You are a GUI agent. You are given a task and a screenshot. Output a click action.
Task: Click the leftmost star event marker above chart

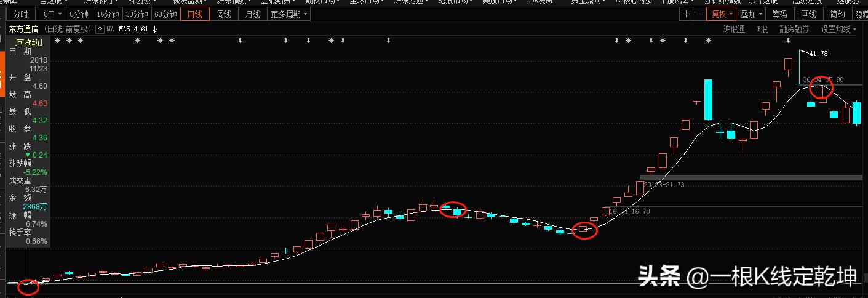tap(57, 41)
